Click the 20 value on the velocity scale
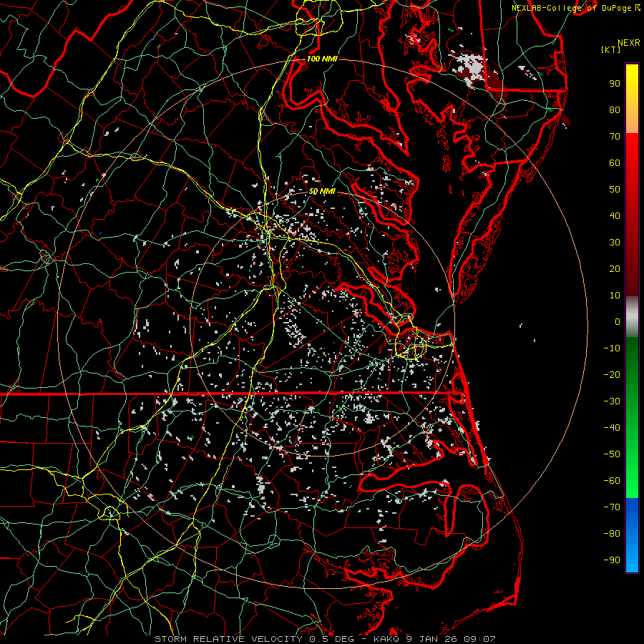This screenshot has height=644, width=644. pyautogui.click(x=615, y=268)
